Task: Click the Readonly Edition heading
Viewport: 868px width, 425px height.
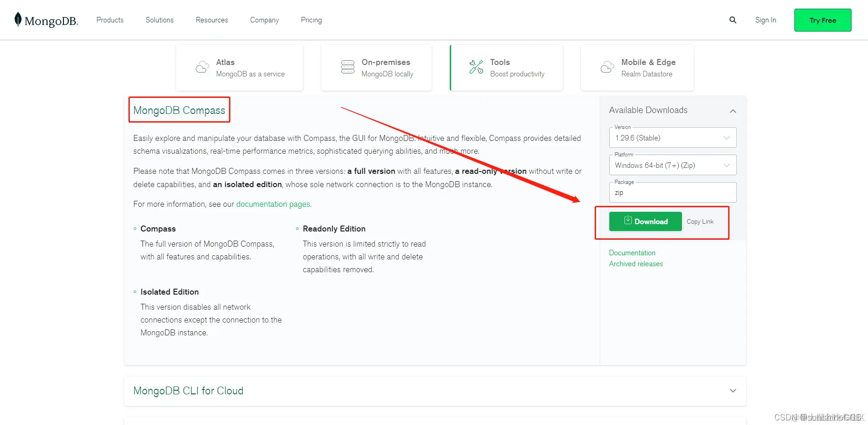Action: 334,229
